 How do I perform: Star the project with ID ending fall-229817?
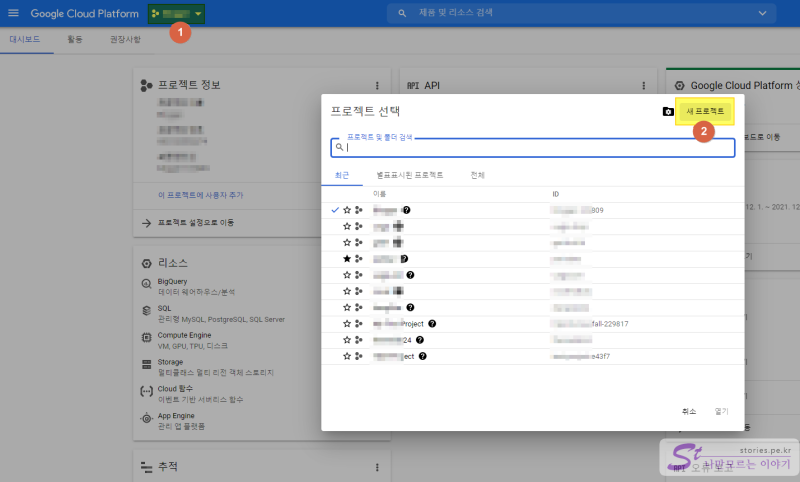point(347,324)
